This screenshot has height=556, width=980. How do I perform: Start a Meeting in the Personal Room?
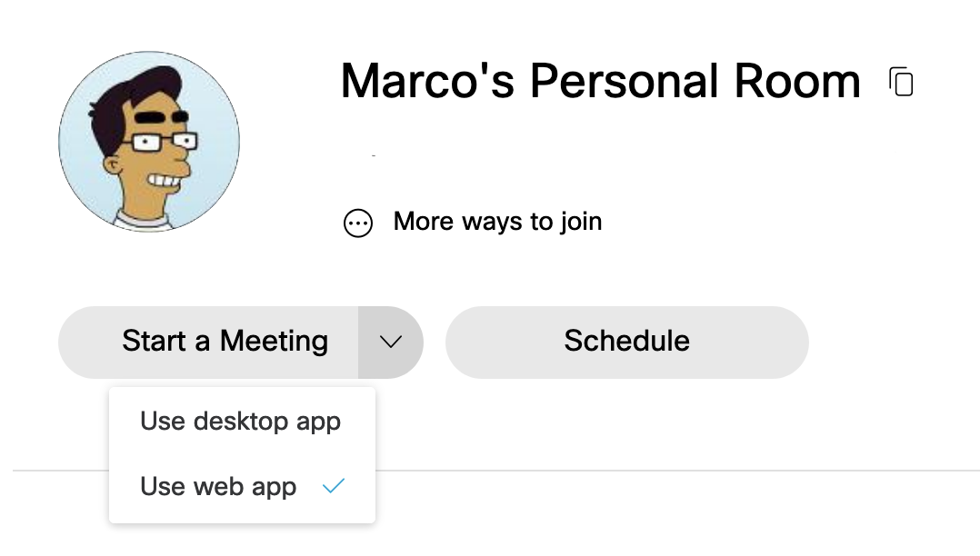[x=225, y=343]
